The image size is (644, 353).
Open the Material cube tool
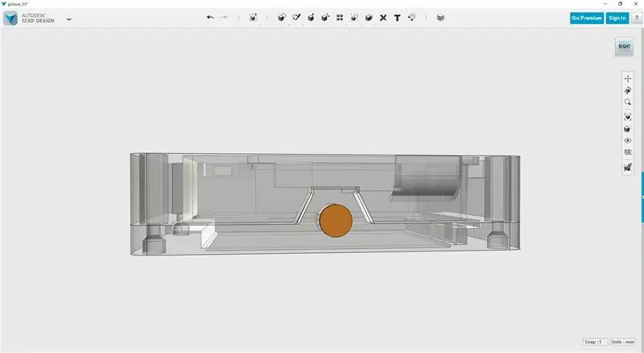(440, 17)
